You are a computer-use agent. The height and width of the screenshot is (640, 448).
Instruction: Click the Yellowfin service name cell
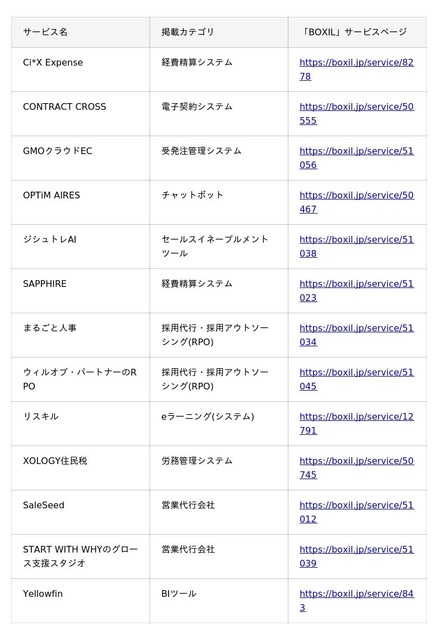click(x=80, y=601)
